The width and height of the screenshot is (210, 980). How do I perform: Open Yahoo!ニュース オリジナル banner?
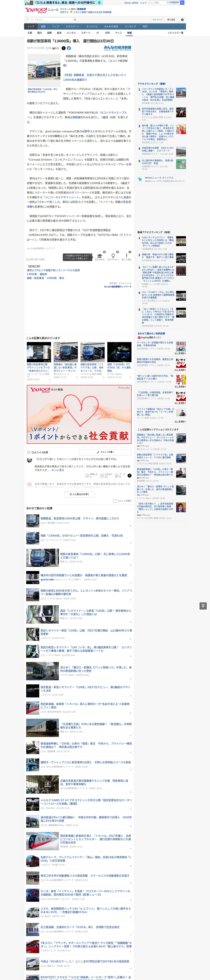click(161, 179)
